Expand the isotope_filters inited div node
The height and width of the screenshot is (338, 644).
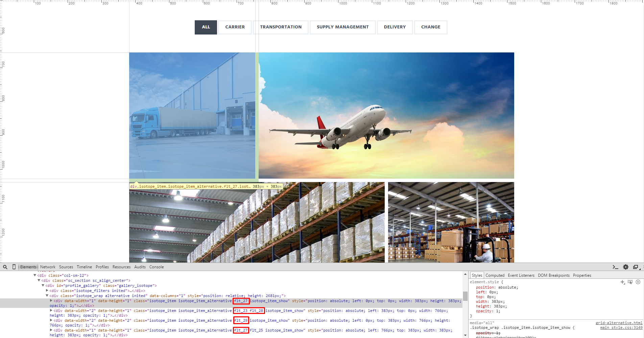(47, 290)
